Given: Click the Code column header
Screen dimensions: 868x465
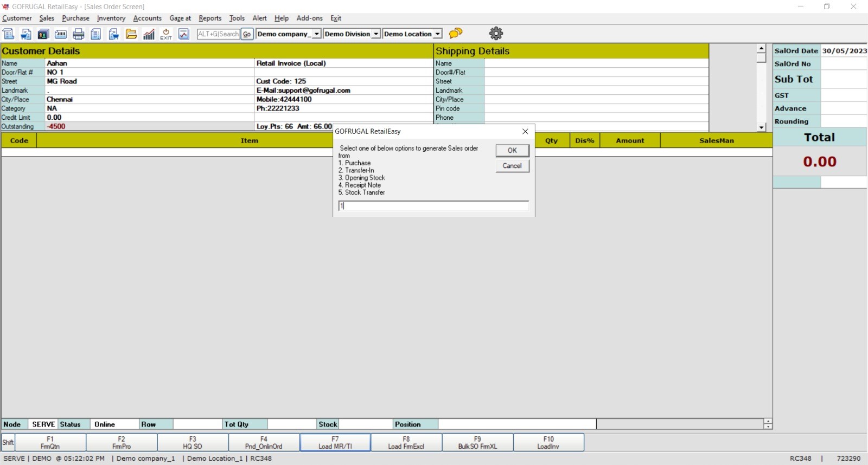Looking at the screenshot, I should 19,140.
